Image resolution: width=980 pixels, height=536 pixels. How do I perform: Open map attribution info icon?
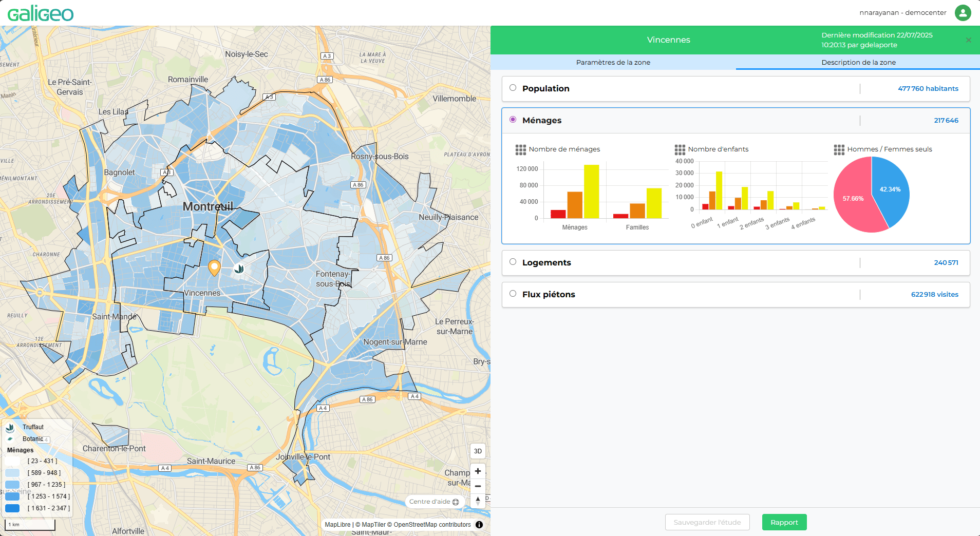(479, 525)
